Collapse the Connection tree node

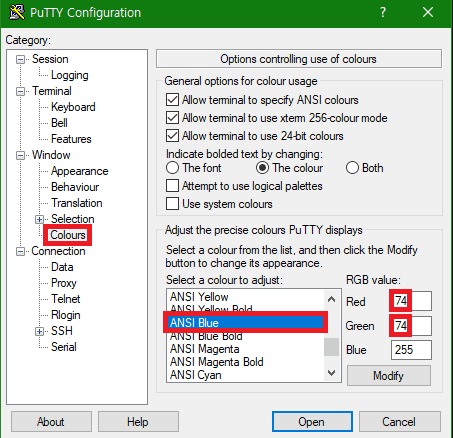(21, 251)
